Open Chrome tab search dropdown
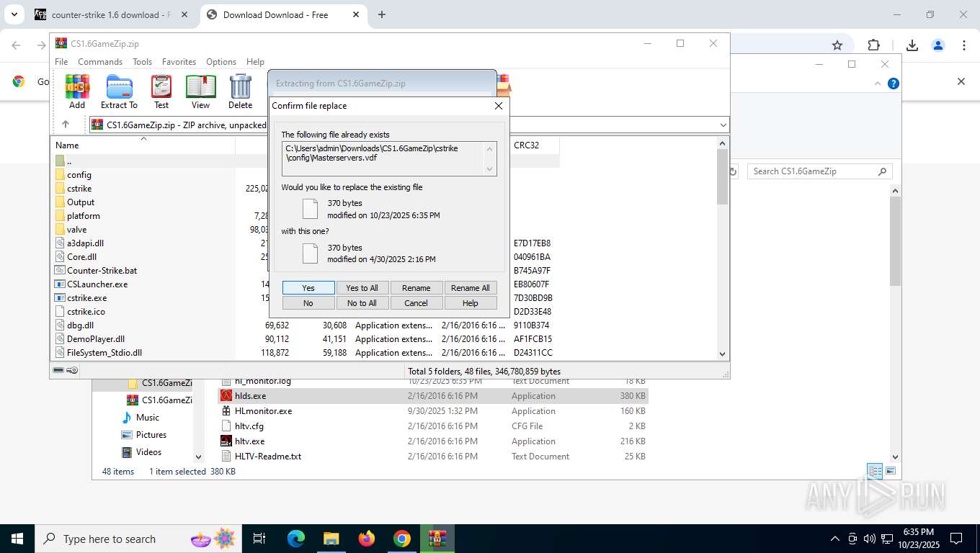The image size is (980, 553). pos(14,14)
